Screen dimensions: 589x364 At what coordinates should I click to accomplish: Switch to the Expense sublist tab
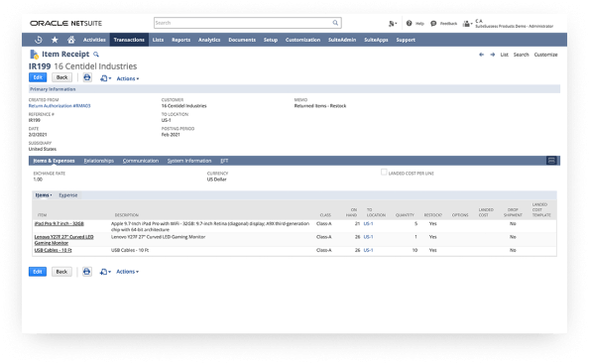68,195
